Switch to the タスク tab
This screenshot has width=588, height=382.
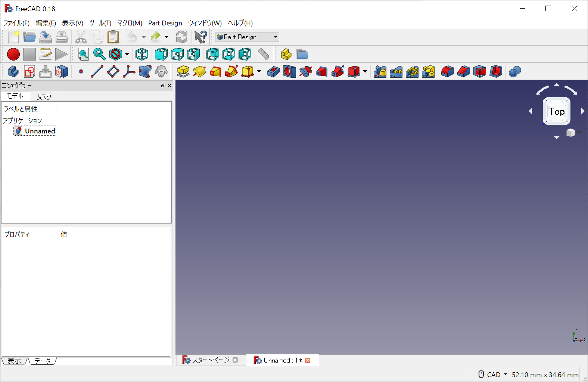coord(44,97)
